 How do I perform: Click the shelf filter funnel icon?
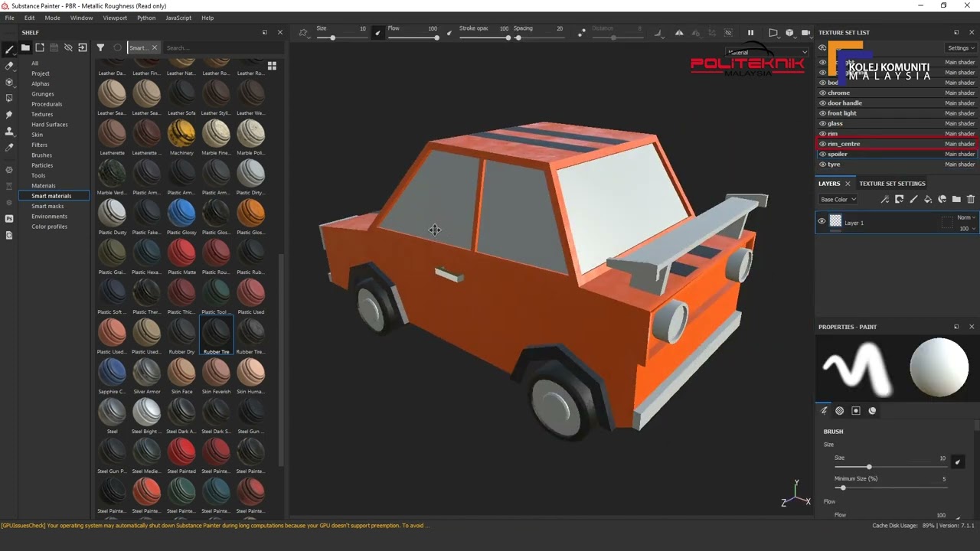100,47
